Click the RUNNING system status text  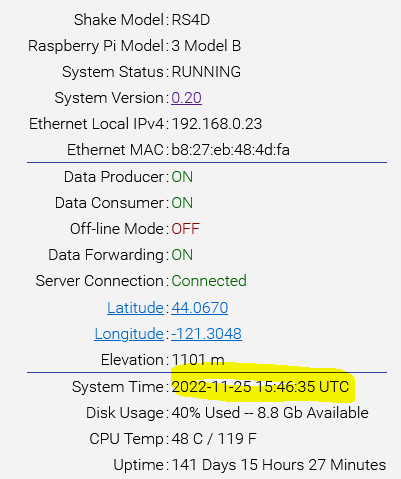[206, 72]
